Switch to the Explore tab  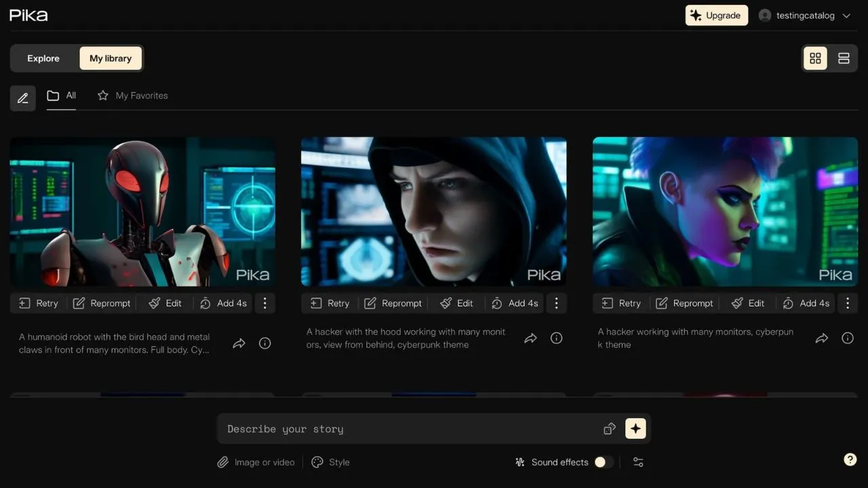(43, 58)
